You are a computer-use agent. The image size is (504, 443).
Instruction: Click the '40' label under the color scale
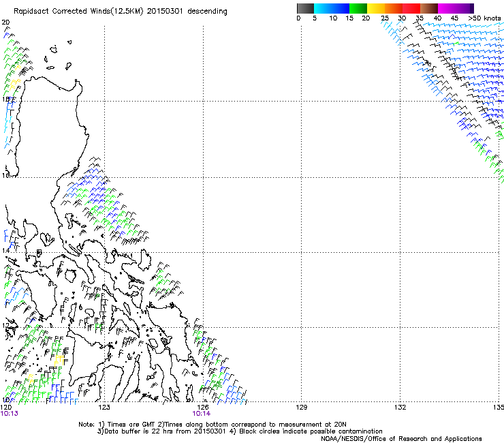(x=437, y=18)
